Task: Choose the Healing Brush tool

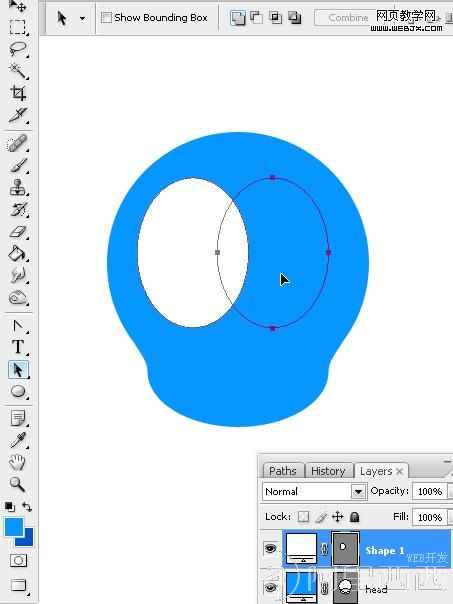Action: point(17,144)
